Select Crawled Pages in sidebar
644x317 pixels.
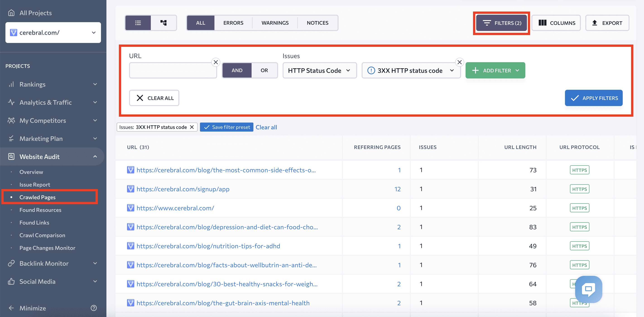pos(38,197)
